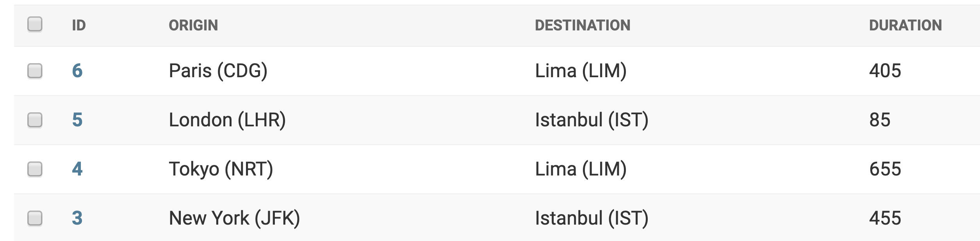Sort by the ID column header
The width and height of the screenshot is (980, 241).
point(79,26)
